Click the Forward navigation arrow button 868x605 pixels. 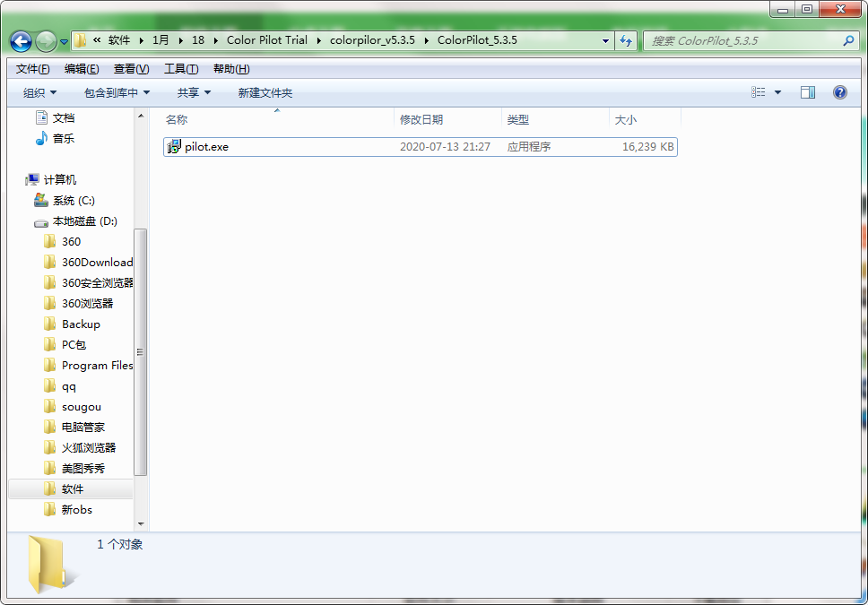click(x=46, y=41)
